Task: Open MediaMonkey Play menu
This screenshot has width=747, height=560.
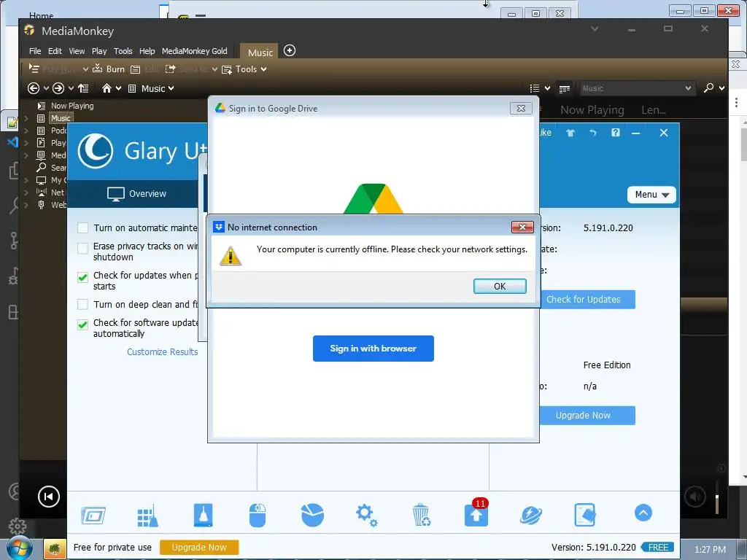Action: click(x=99, y=51)
